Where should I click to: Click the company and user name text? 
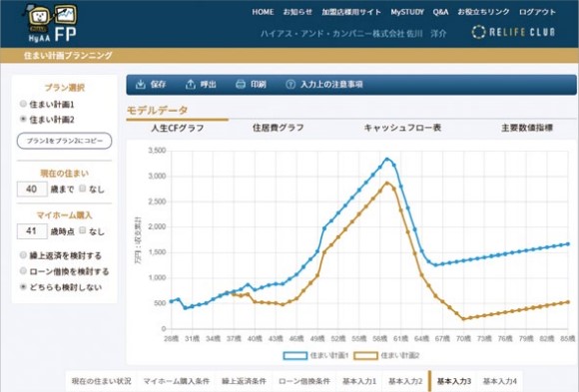[353, 34]
